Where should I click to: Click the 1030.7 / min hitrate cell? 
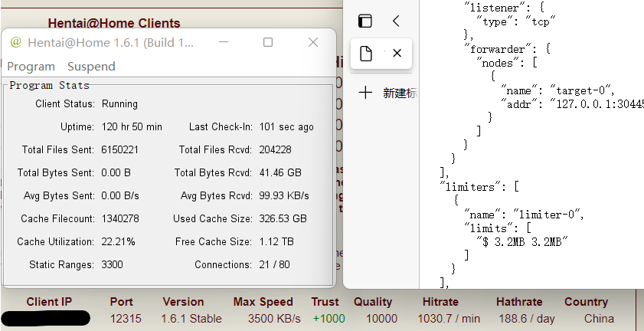coord(449,319)
